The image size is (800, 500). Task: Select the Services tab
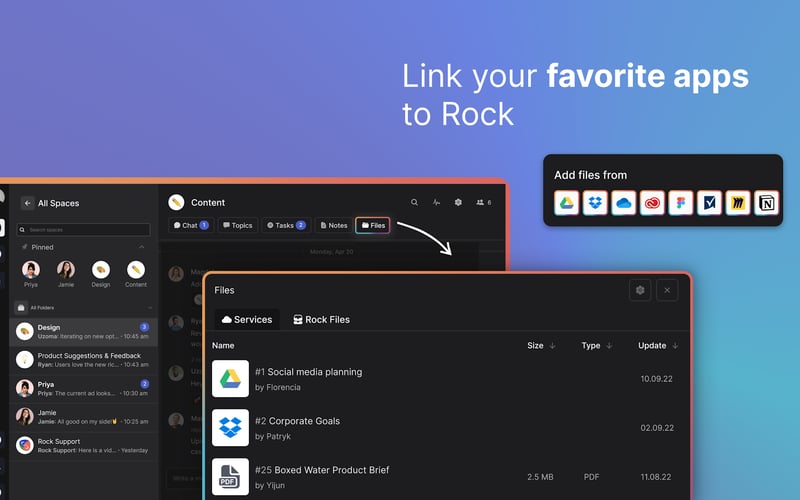247,319
